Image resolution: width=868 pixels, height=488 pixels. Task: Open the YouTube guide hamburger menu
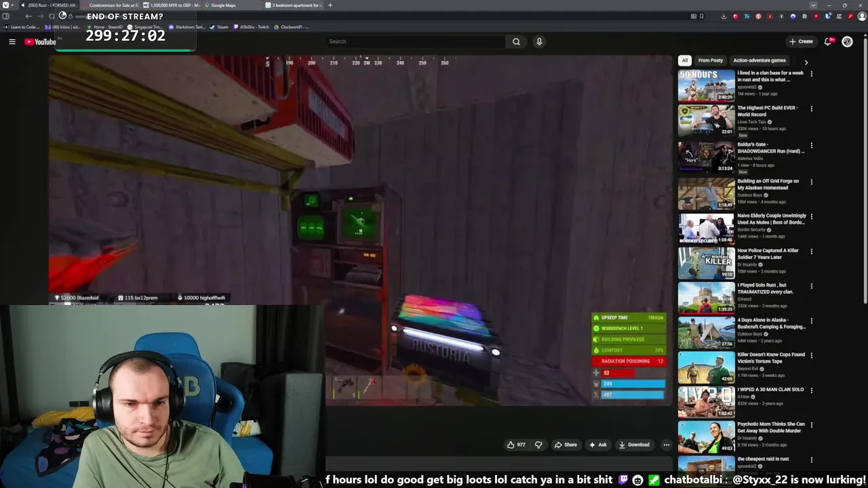tap(12, 42)
